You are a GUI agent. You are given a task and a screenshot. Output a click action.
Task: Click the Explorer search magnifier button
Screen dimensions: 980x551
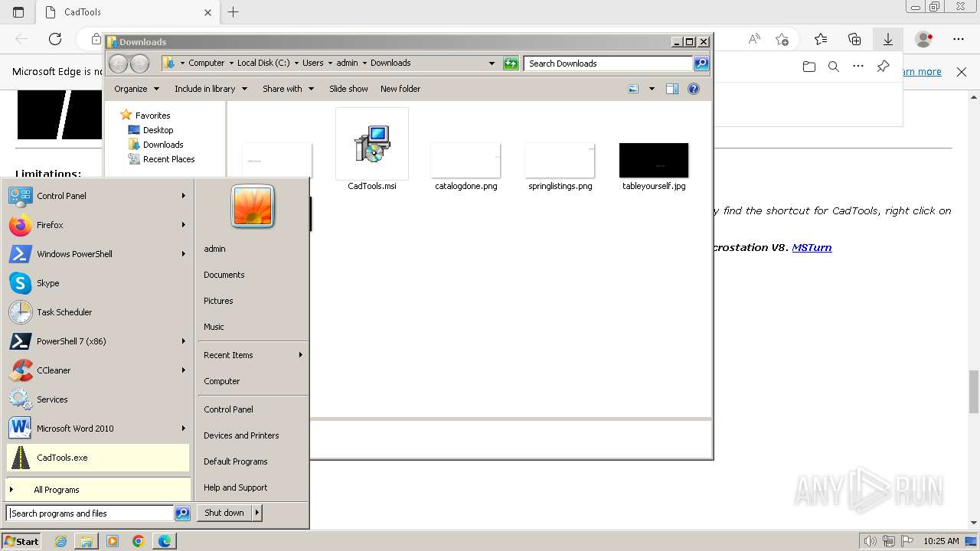pos(701,64)
